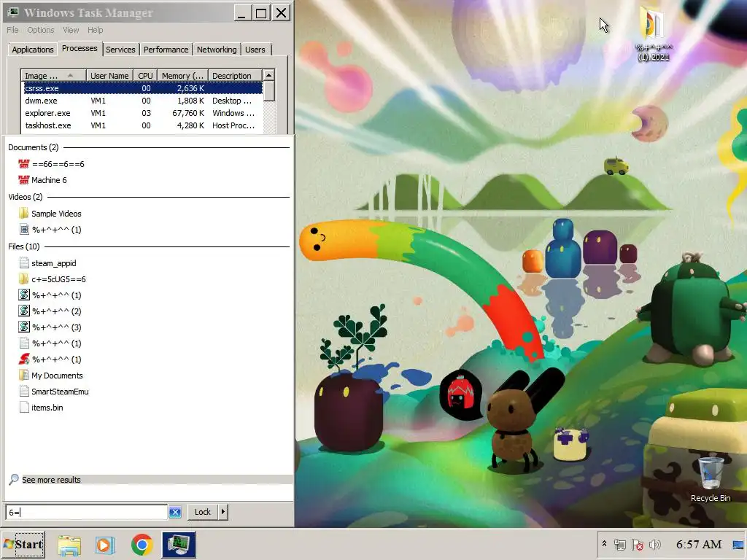Select the explorer.exe process row

pyautogui.click(x=142, y=113)
